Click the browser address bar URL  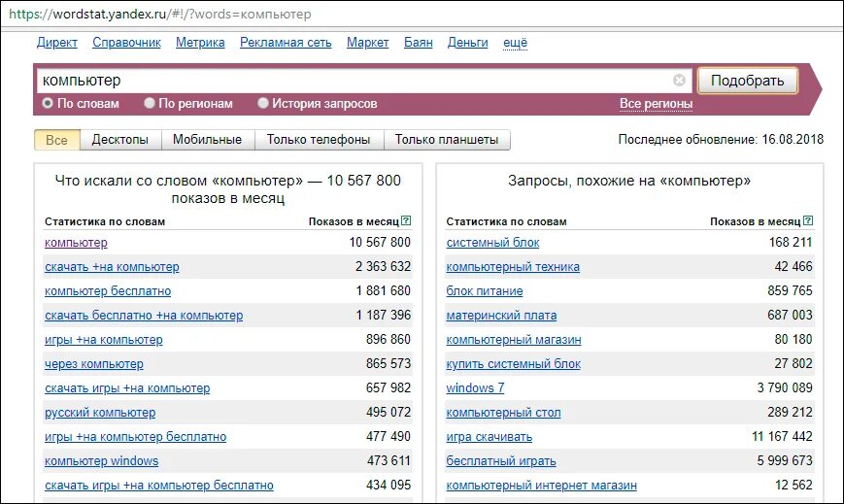[160, 14]
